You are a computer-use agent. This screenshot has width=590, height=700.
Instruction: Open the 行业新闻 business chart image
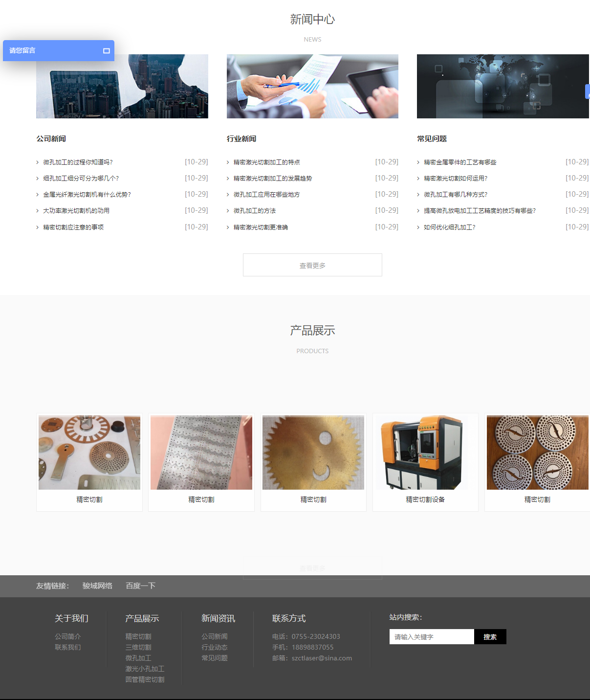312,86
